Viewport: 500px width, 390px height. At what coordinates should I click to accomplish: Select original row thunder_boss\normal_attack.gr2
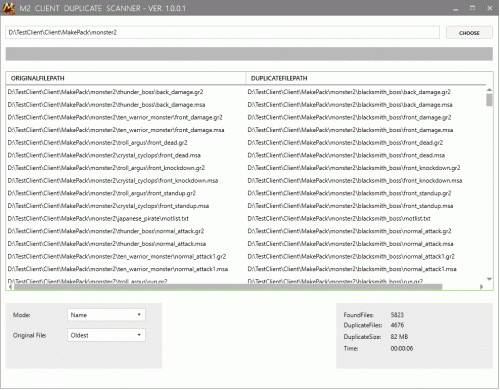[106, 231]
